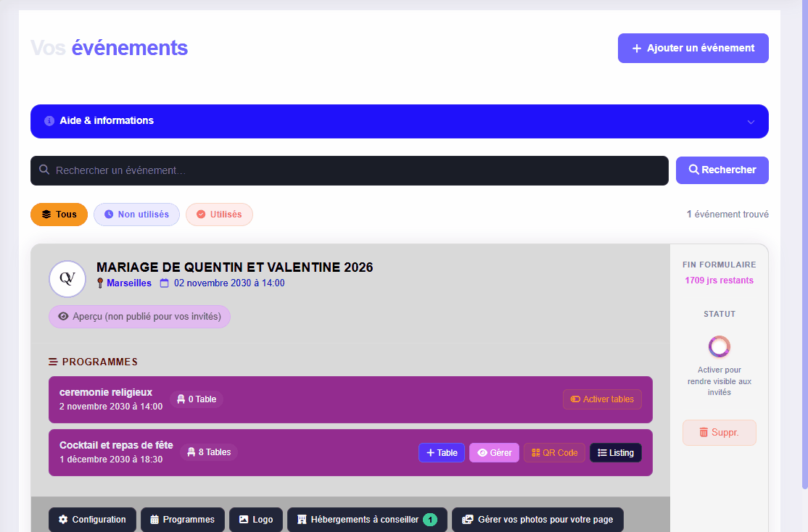The height and width of the screenshot is (532, 808).
Task: Enable tables with Activer tables toggle
Action: [x=602, y=399]
